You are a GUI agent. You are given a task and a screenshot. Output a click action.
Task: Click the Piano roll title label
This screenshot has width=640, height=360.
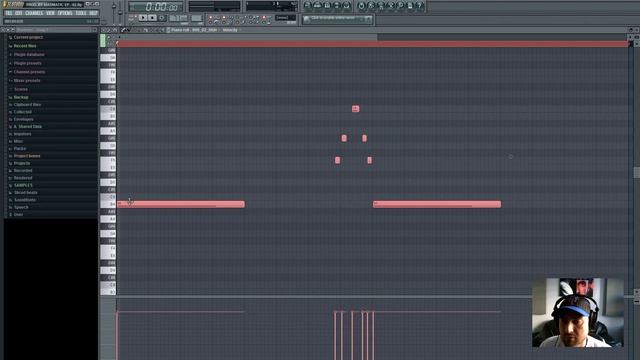click(x=193, y=30)
